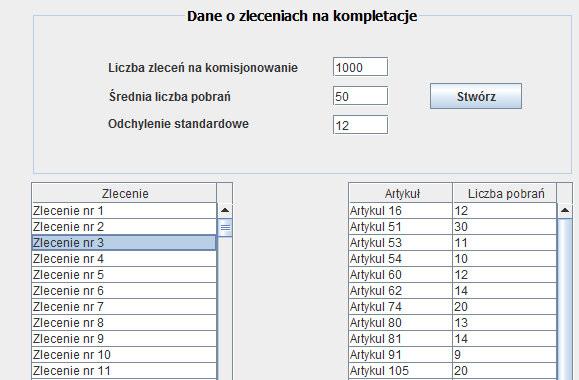
Task: Select row Zlecenie nr 11
Action: [124, 370]
